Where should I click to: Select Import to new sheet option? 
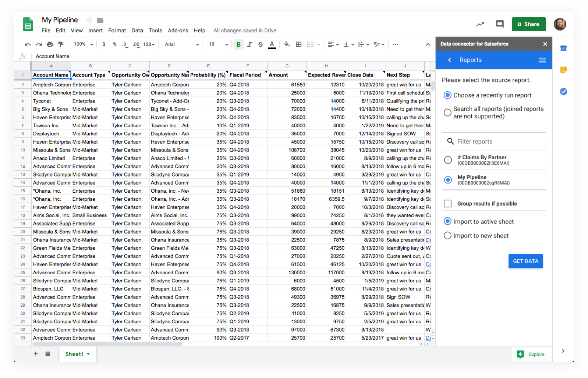coord(447,236)
